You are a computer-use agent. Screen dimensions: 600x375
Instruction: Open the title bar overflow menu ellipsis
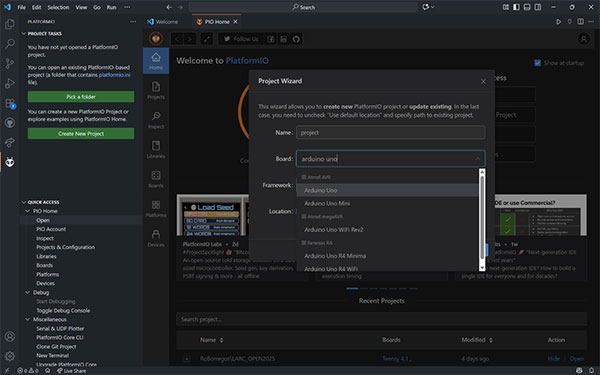pyautogui.click(x=127, y=7)
